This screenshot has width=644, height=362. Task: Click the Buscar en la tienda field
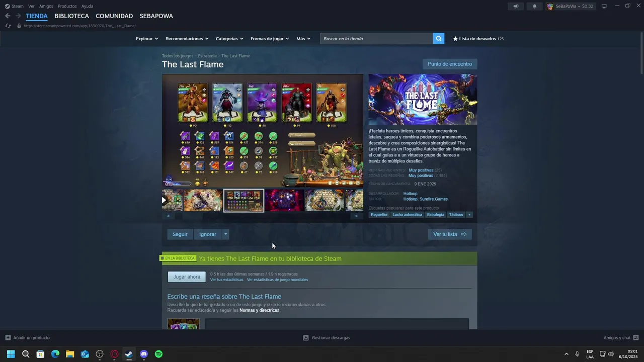(x=376, y=39)
